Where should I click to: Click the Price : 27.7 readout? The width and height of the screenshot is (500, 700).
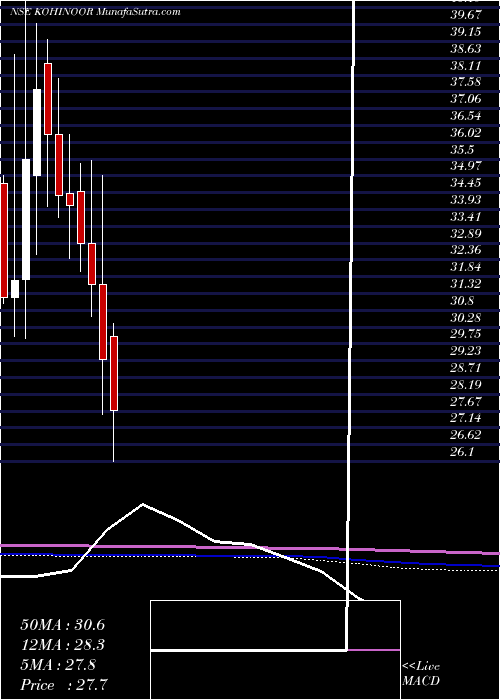tap(65, 685)
